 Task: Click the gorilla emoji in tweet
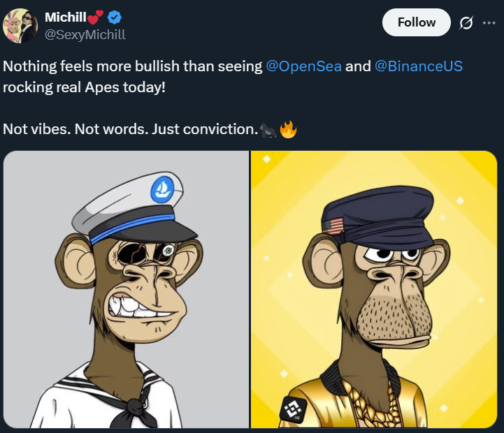click(x=268, y=129)
